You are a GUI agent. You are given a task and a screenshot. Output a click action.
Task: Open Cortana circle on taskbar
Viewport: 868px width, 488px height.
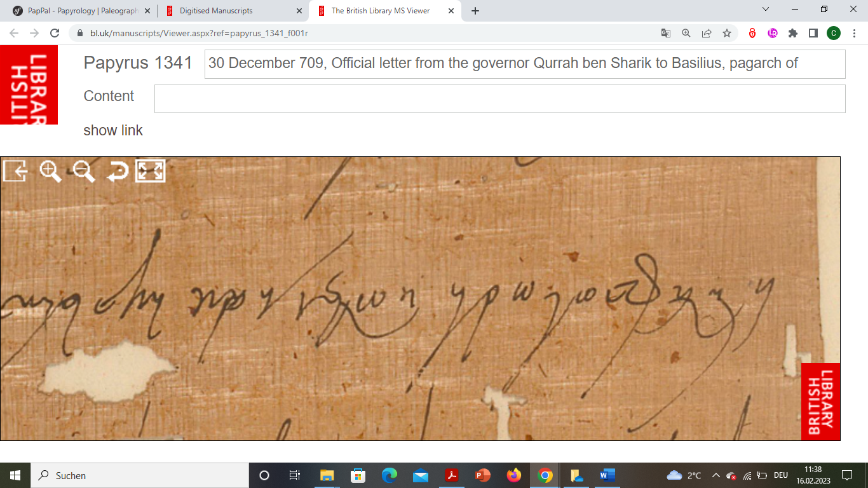pos(264,475)
